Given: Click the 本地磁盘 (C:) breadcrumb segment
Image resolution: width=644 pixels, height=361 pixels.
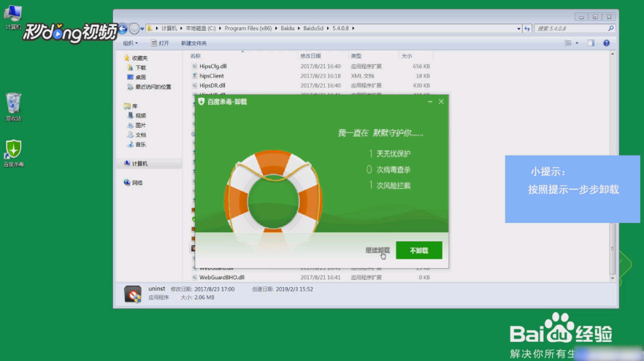Looking at the screenshot, I should pyautogui.click(x=200, y=28).
